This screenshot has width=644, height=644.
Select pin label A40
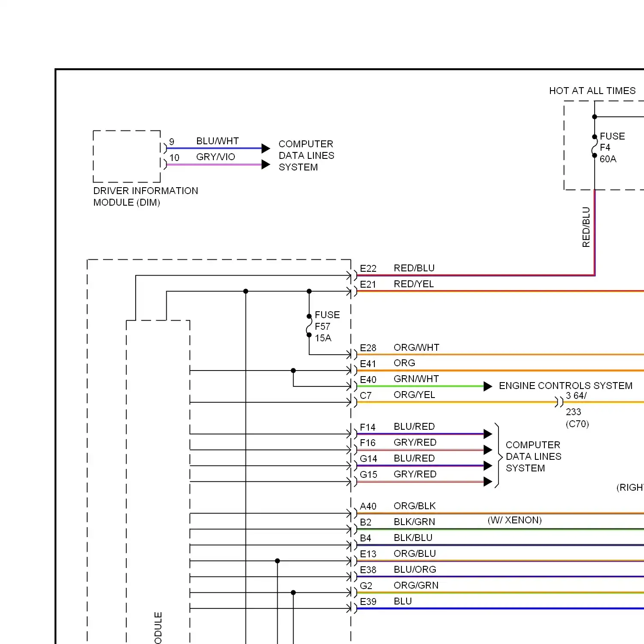tap(368, 506)
